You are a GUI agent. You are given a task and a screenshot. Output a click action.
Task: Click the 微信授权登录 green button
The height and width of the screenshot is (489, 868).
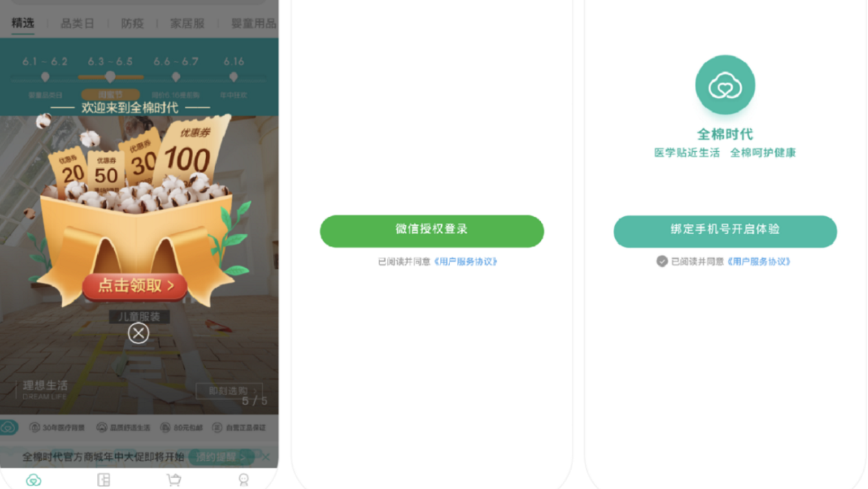click(432, 231)
